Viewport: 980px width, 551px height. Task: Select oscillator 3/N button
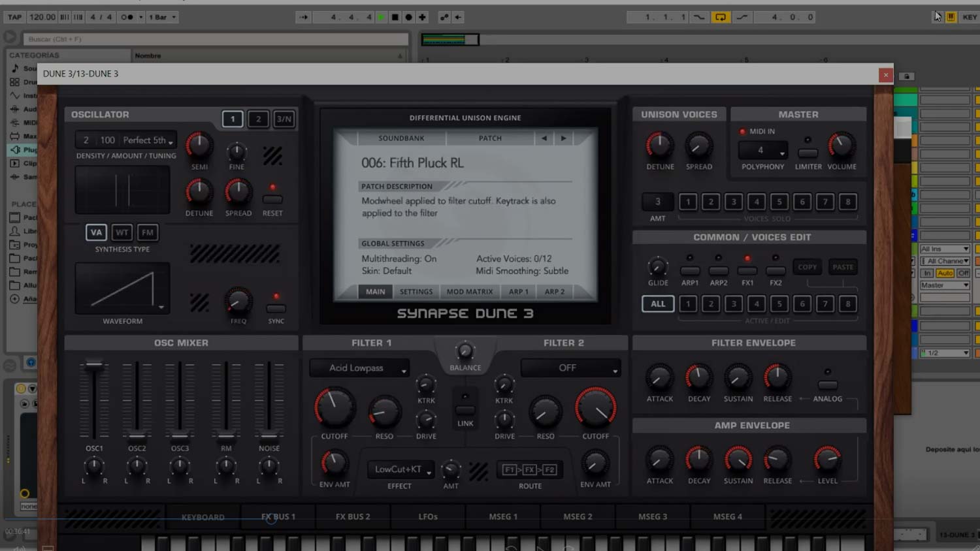(x=284, y=119)
